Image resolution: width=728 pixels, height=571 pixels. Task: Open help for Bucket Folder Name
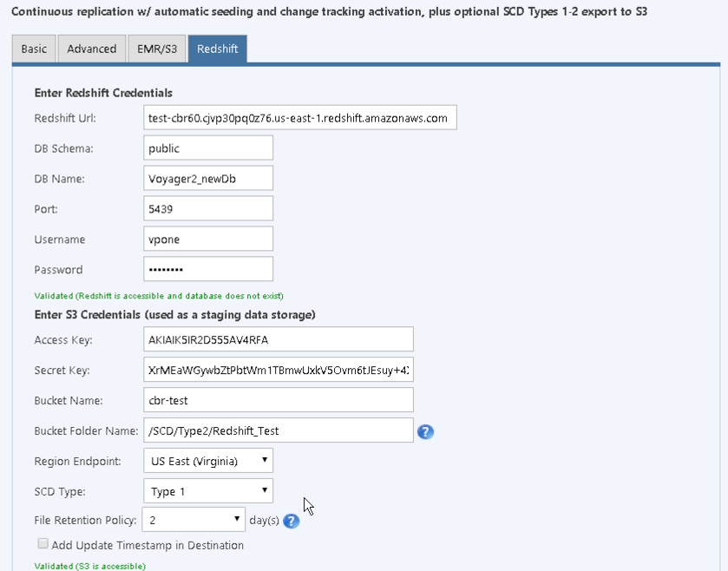tap(425, 430)
